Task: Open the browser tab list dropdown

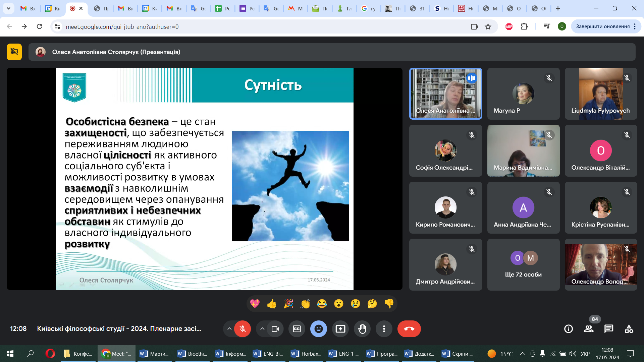Action: (x=8, y=8)
